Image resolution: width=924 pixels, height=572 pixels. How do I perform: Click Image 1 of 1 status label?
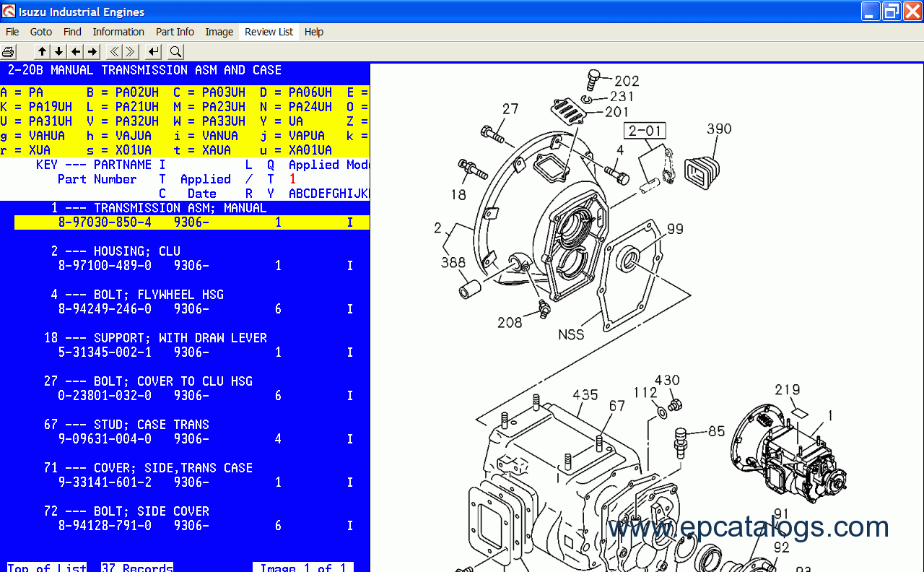[x=303, y=568]
